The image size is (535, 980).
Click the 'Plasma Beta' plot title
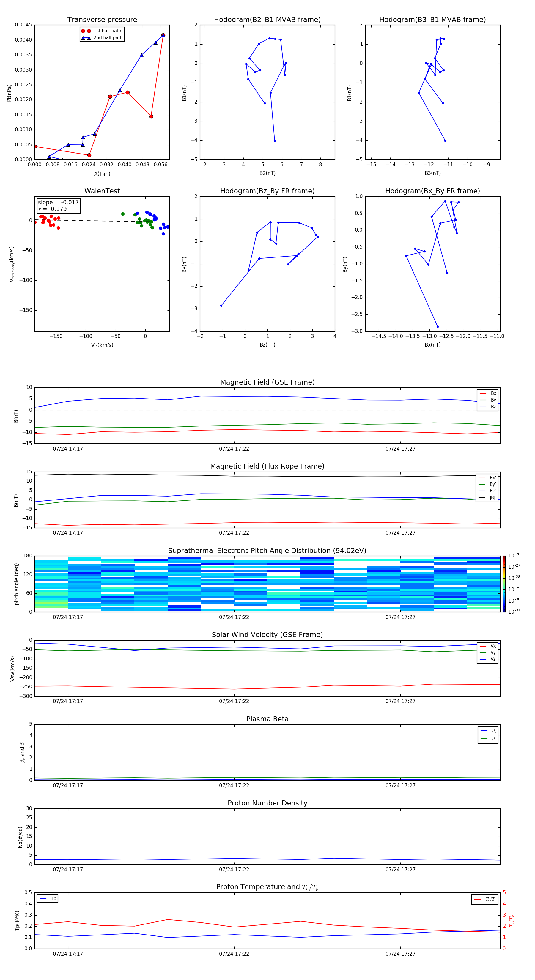click(267, 719)
